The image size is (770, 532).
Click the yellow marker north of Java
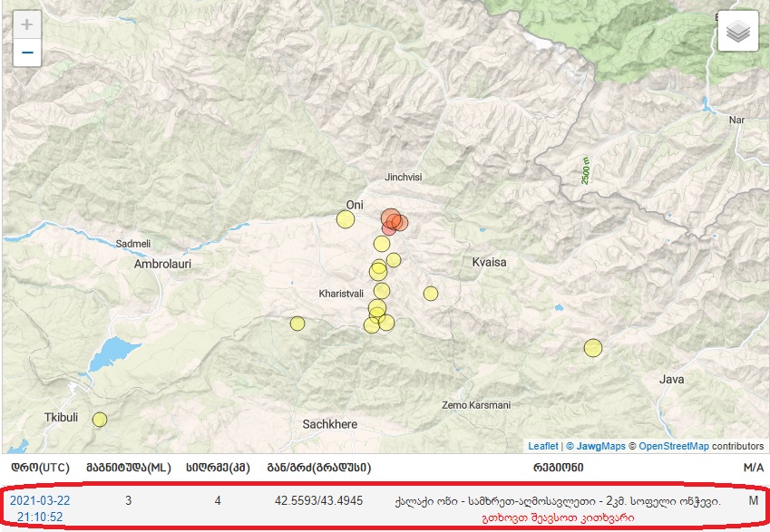tap(593, 347)
